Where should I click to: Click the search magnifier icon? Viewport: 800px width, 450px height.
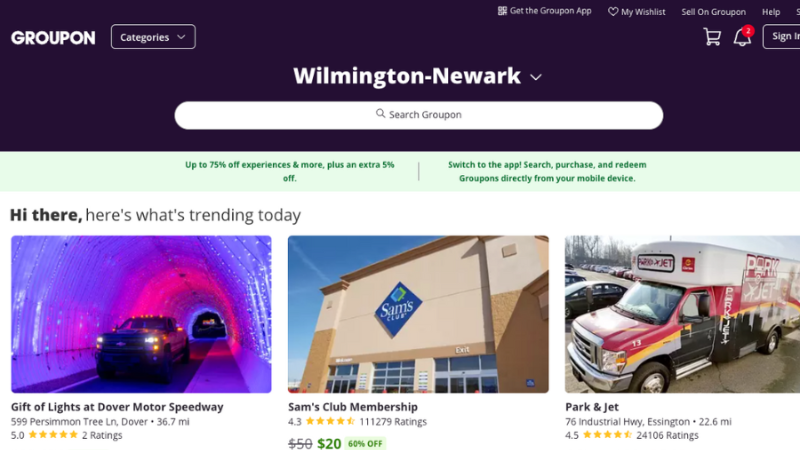(x=381, y=113)
